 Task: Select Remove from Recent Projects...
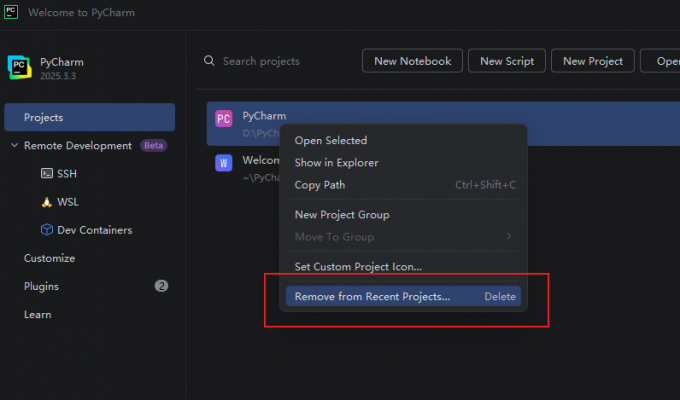(x=403, y=296)
